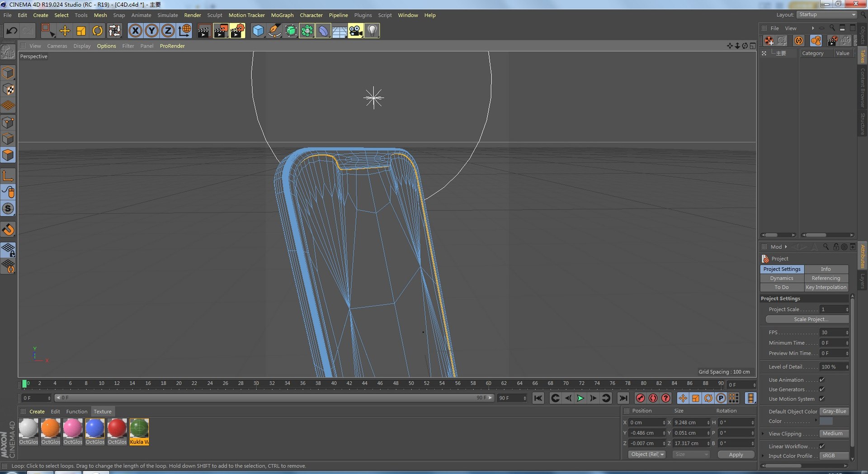Open View Clipping Medium dropdown
868x474 pixels.
(835, 434)
